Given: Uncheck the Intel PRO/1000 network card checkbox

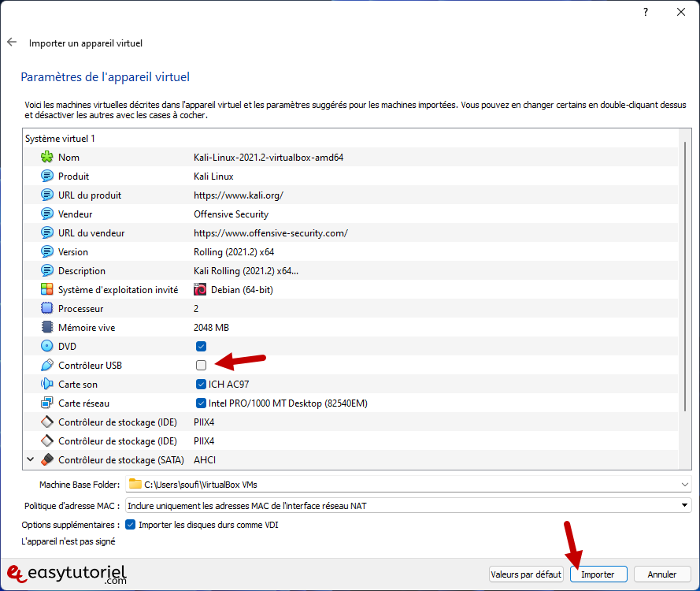Looking at the screenshot, I should tap(201, 403).
